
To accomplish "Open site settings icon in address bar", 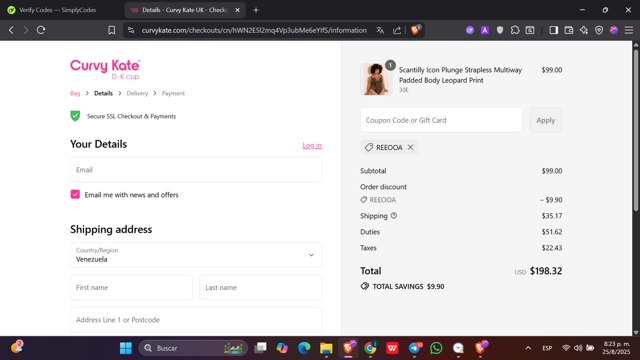I will 131,30.
